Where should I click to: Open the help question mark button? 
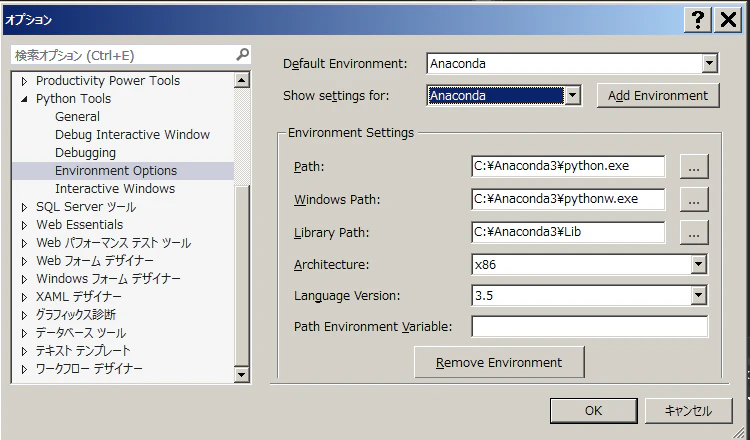[698, 20]
